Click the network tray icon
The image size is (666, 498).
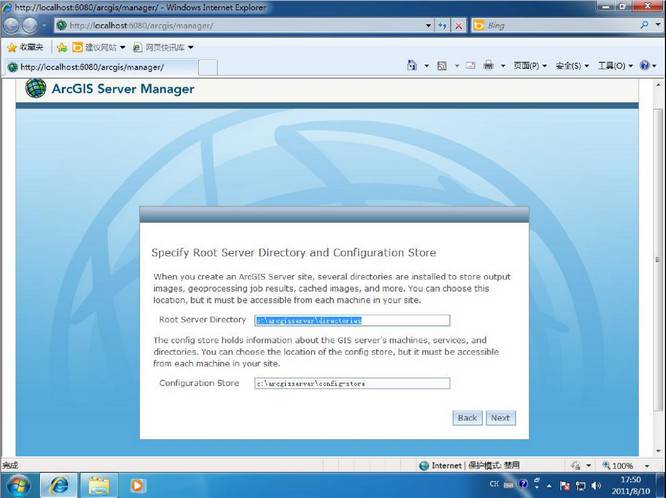(x=581, y=486)
